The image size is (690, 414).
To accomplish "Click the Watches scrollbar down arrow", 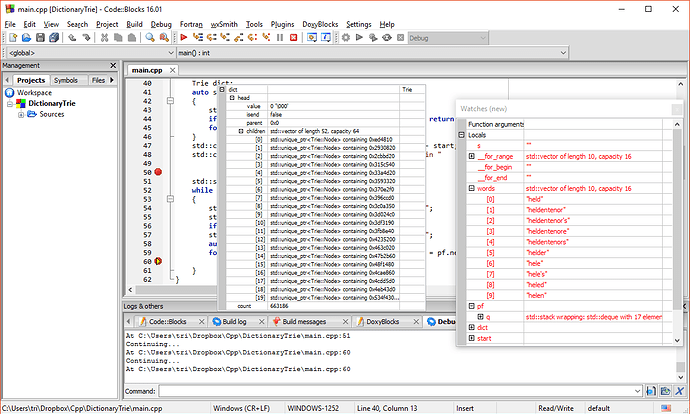I will 677,340.
